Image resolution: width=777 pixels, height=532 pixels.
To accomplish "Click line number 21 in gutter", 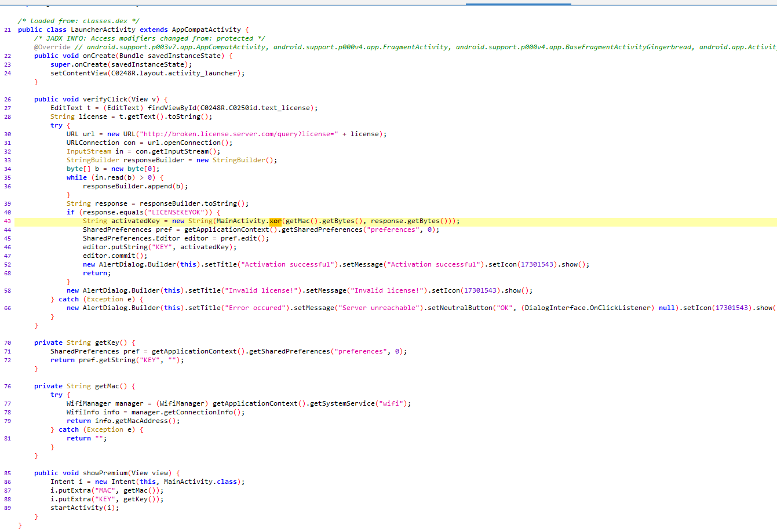I will [8, 30].
